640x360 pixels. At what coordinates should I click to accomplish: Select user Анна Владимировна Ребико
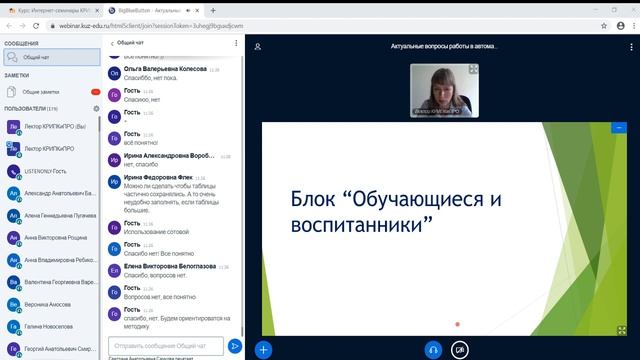tap(50, 260)
